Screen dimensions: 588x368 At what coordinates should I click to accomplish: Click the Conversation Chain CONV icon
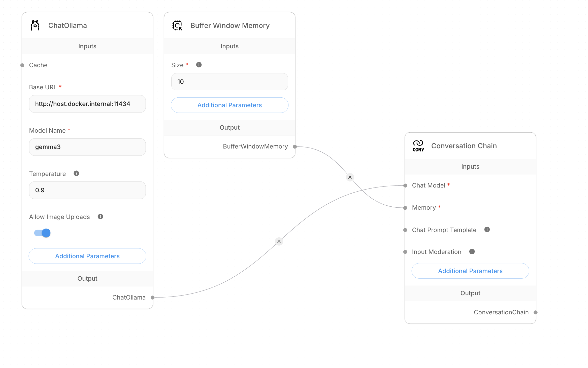(418, 146)
